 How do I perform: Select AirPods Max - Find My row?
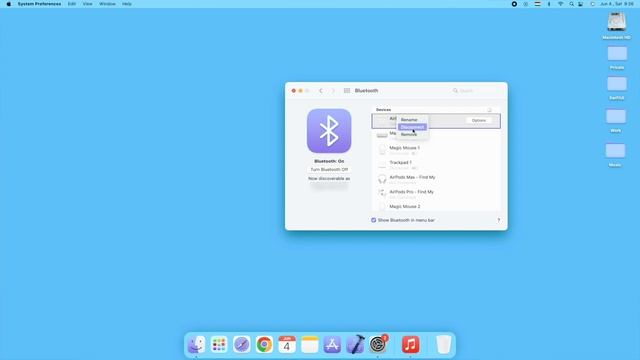436,180
